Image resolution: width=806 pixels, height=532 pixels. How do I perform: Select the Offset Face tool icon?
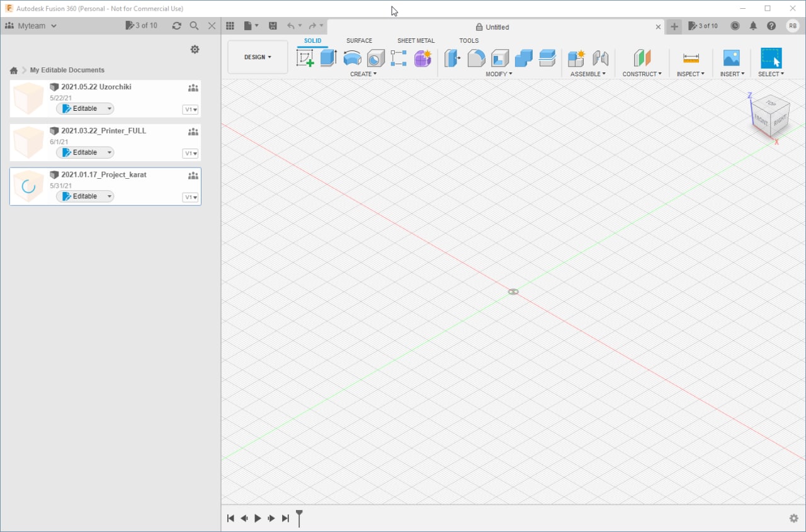[x=547, y=58]
